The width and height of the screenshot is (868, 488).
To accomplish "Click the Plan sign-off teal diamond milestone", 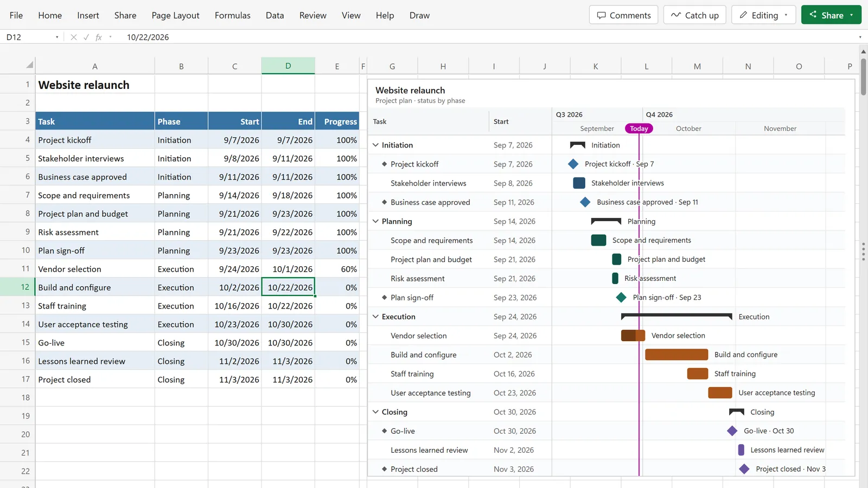I will [621, 297].
